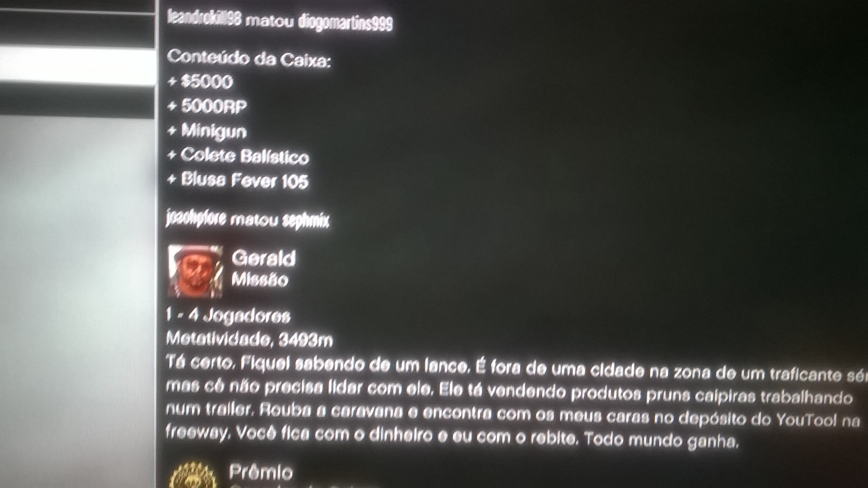Click the joaohpfore matou sephmix message
Image resolution: width=868 pixels, height=488 pixels.
(x=248, y=219)
